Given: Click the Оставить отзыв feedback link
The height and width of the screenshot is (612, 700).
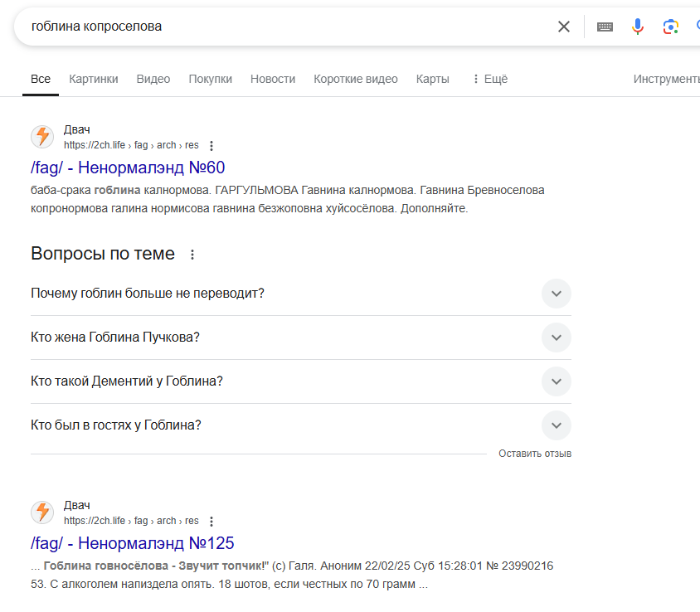Looking at the screenshot, I should click(x=535, y=454).
